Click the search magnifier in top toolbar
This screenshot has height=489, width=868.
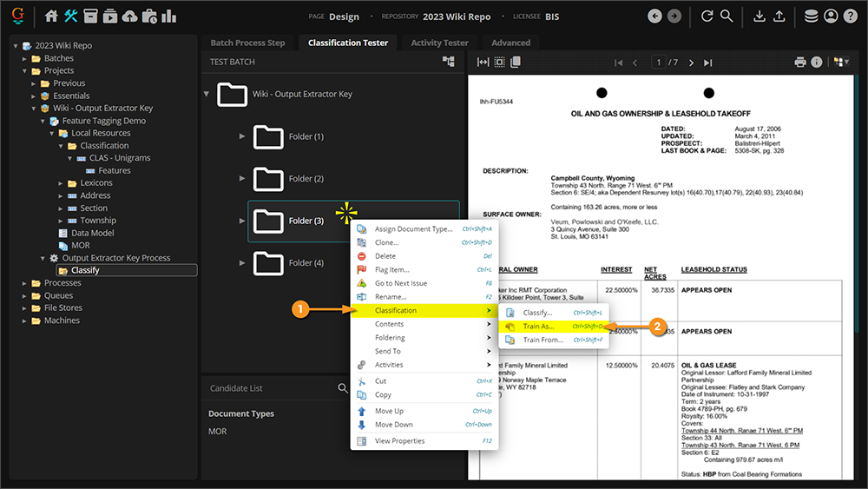(727, 16)
